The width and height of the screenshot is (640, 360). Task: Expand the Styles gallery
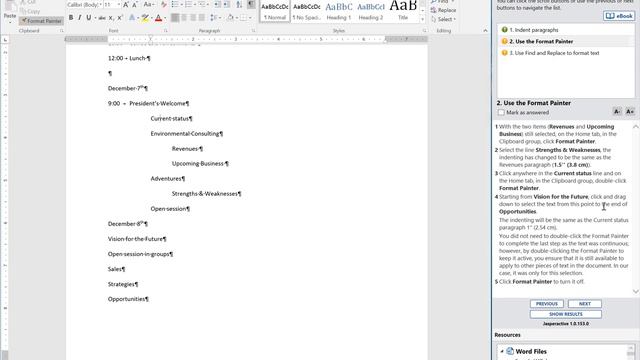coord(423,19)
